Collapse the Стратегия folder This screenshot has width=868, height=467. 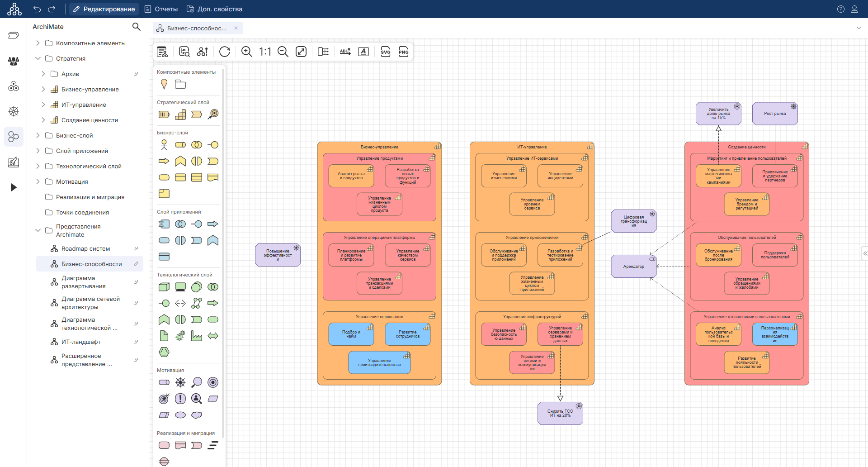click(38, 59)
